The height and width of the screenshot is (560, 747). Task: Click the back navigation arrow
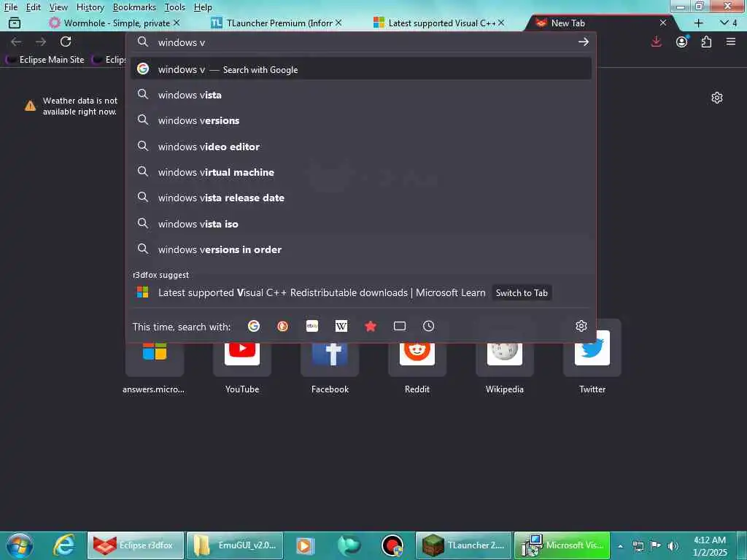[x=16, y=42]
